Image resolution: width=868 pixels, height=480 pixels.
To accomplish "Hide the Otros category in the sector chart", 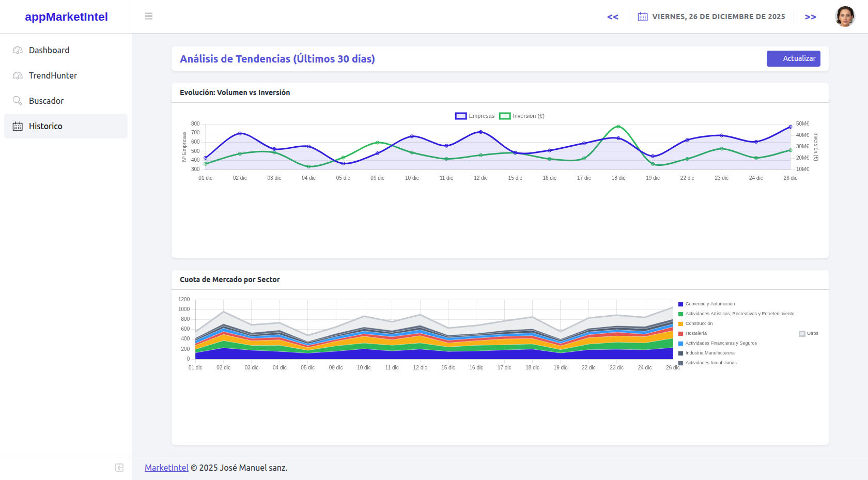I will (x=807, y=333).
